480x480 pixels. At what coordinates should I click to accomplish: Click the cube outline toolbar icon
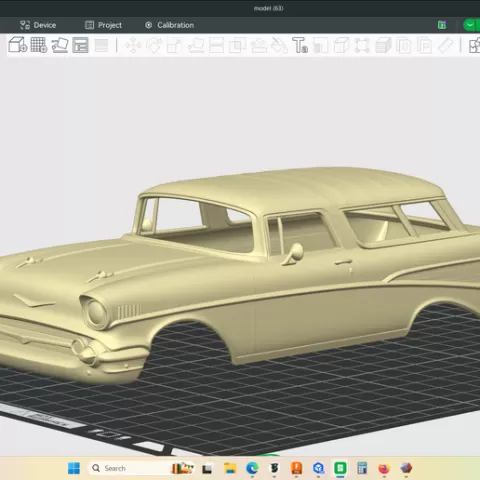pyautogui.click(x=341, y=45)
